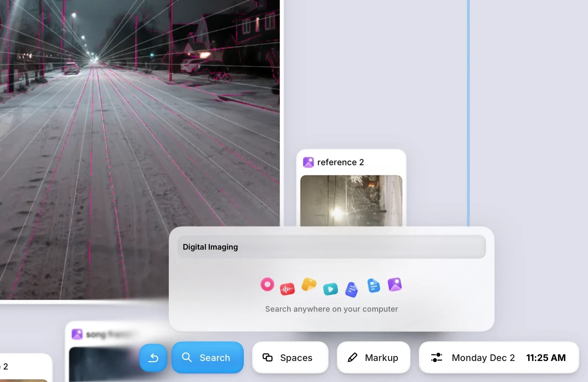Select the purple image filter icon
The image size is (588, 382).
pos(395,285)
